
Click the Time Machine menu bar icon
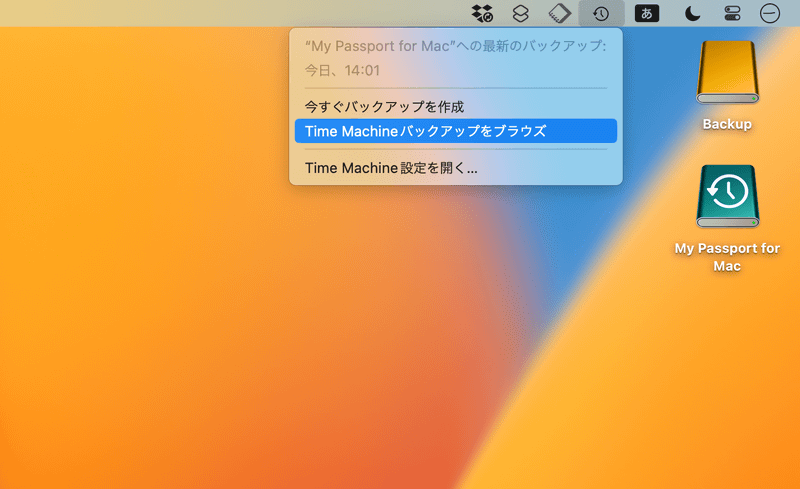[601, 13]
